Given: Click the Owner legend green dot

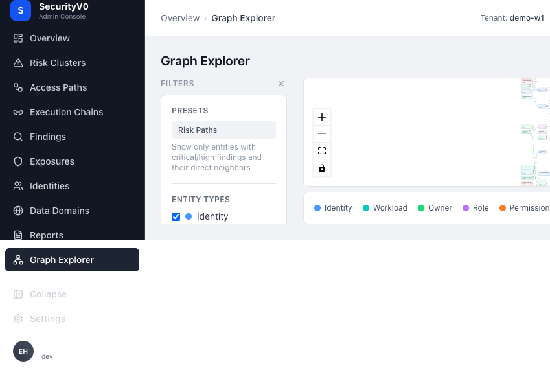Looking at the screenshot, I should coord(421,208).
